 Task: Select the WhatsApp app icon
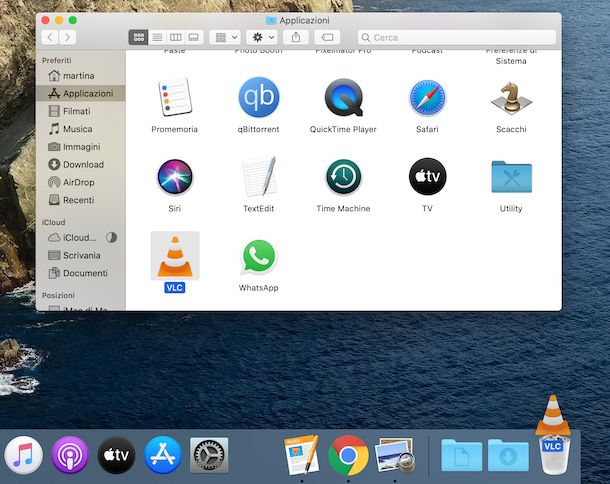point(259,256)
